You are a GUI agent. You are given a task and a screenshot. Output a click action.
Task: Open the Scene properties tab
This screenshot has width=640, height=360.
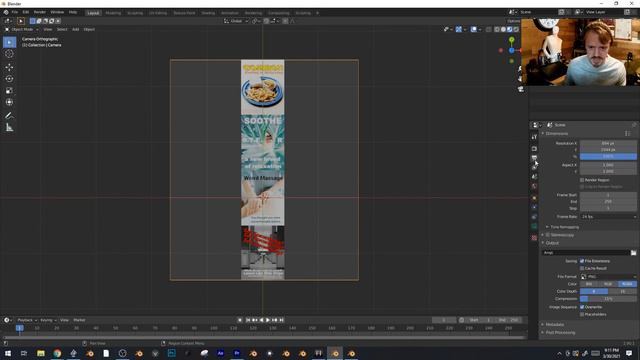point(534,177)
